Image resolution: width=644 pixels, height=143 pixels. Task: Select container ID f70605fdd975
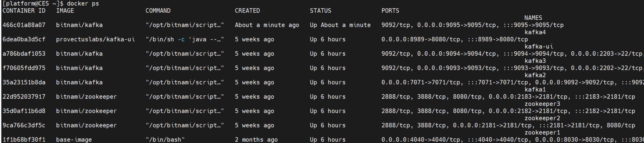(x=24, y=68)
